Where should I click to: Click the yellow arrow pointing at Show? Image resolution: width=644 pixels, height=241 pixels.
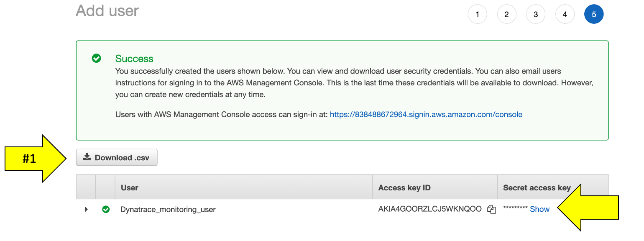(588, 208)
